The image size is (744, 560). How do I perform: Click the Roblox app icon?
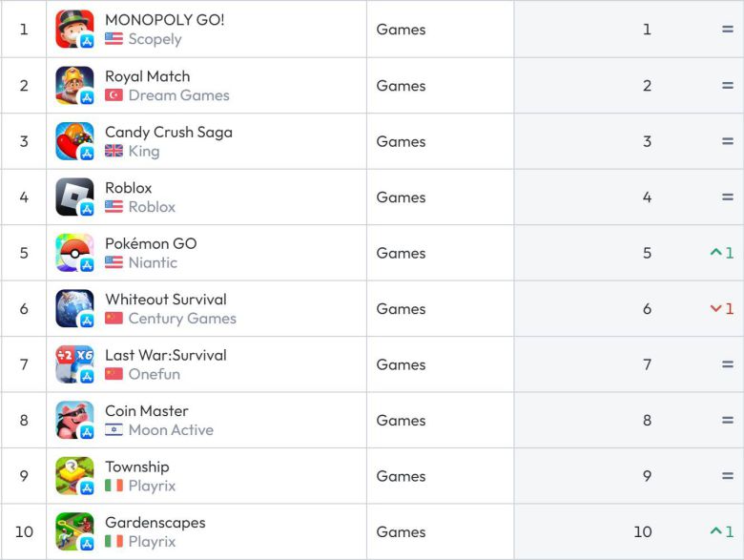74,197
